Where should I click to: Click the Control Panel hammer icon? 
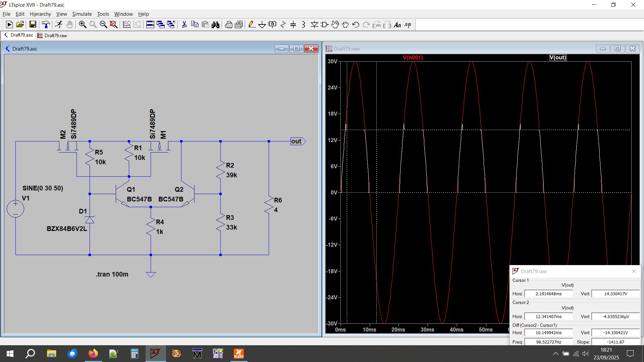[x=46, y=24]
